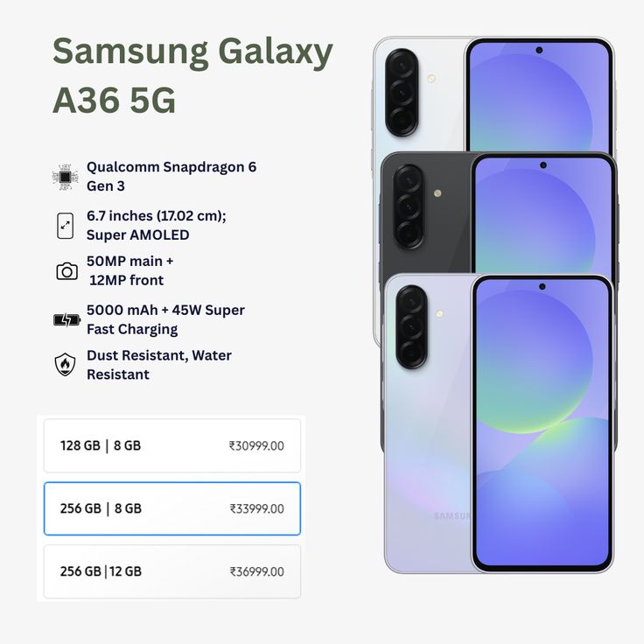
Task: Select the 128 GB | 8 GB variant
Action: pyautogui.click(x=172, y=445)
